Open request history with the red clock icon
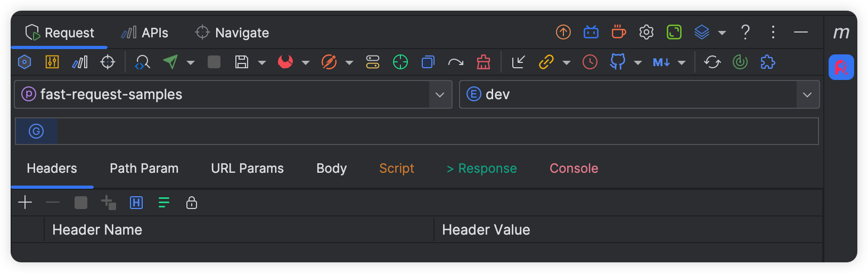Viewport: 868px width, 273px height. tap(590, 62)
